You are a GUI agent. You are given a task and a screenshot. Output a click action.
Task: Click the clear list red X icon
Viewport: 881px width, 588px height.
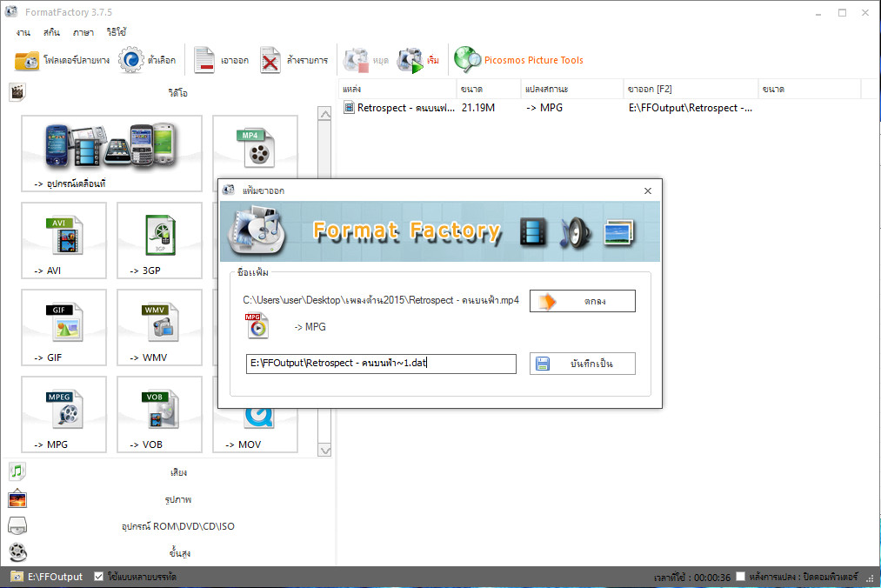(x=270, y=60)
